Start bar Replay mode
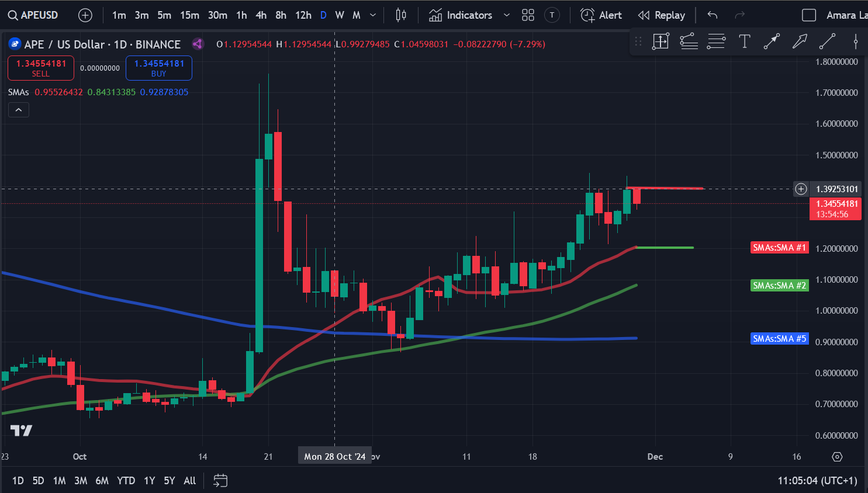868x493 pixels. [x=662, y=15]
